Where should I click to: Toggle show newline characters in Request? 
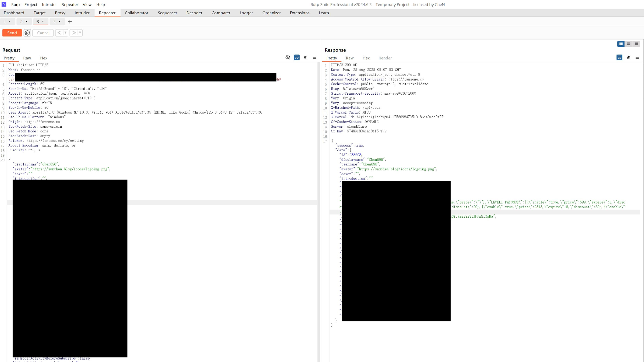(x=306, y=57)
